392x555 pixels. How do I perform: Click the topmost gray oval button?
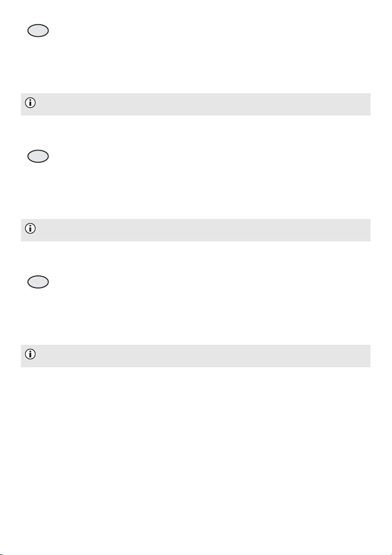coord(38,31)
